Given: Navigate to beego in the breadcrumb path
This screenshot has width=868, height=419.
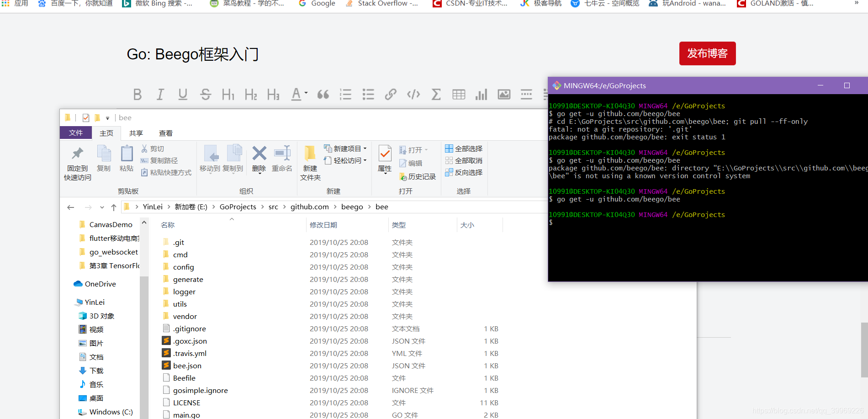Looking at the screenshot, I should pyautogui.click(x=352, y=207).
